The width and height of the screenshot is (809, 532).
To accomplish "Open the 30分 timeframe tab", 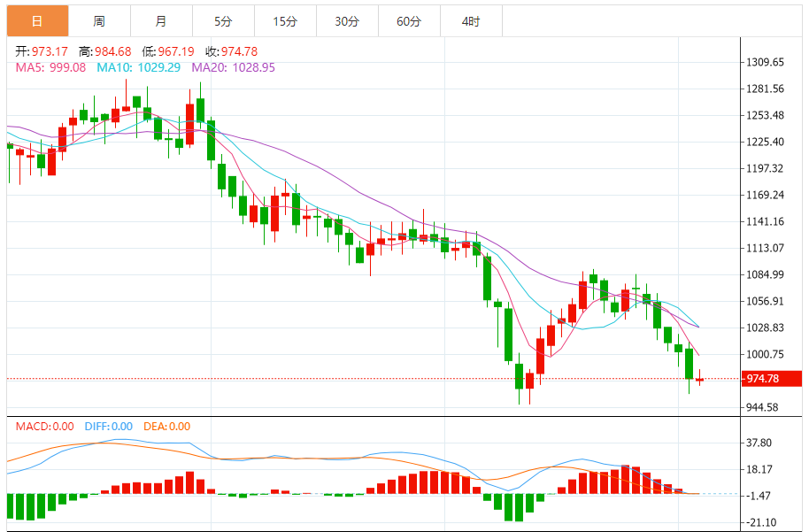I will [x=347, y=21].
